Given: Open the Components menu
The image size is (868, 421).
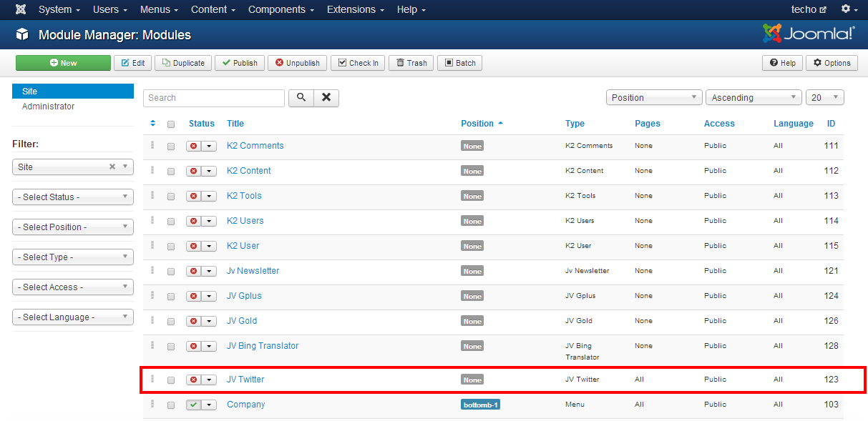Looking at the screenshot, I should pyautogui.click(x=281, y=9).
